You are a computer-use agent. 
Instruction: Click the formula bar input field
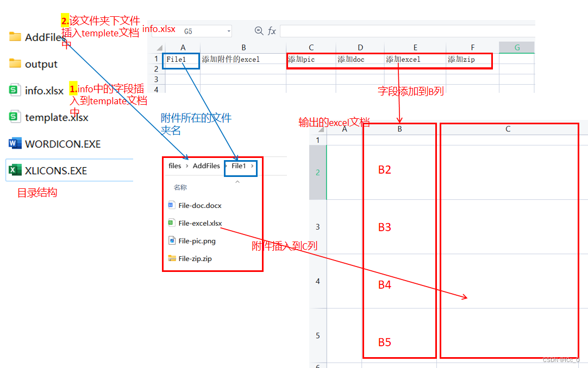click(407, 31)
